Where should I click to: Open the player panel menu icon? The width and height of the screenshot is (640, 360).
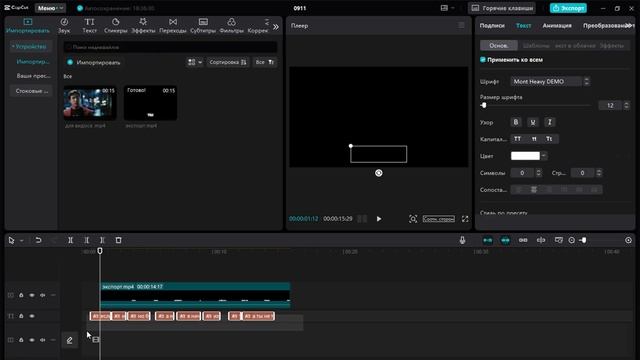[461, 25]
